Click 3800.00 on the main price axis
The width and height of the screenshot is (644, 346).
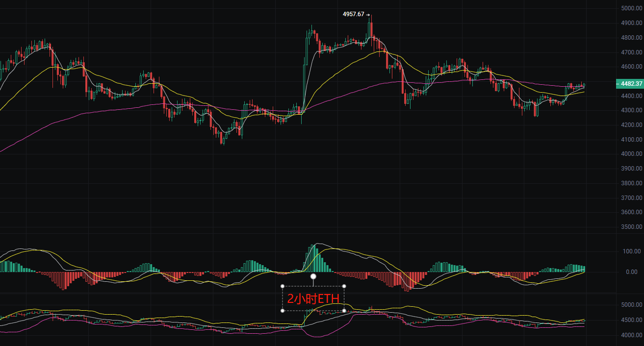[631, 183]
